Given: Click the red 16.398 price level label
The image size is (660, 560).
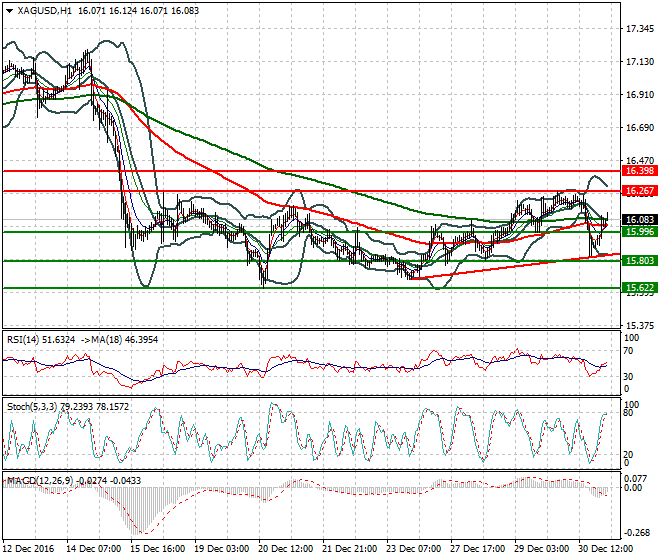Looking at the screenshot, I should (x=640, y=171).
